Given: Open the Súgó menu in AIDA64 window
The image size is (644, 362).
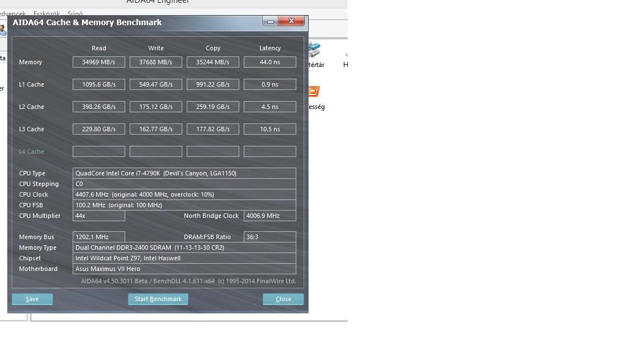Looking at the screenshot, I should tap(75, 13).
